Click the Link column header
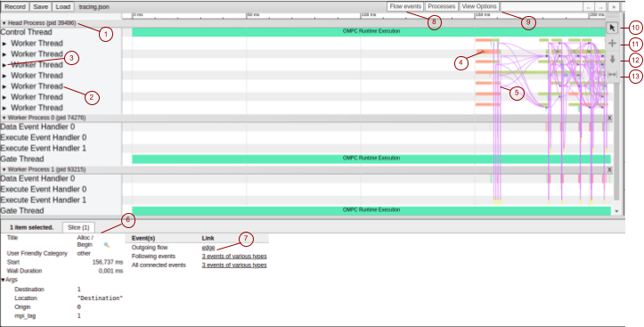The height and width of the screenshot is (327, 644). [208, 238]
